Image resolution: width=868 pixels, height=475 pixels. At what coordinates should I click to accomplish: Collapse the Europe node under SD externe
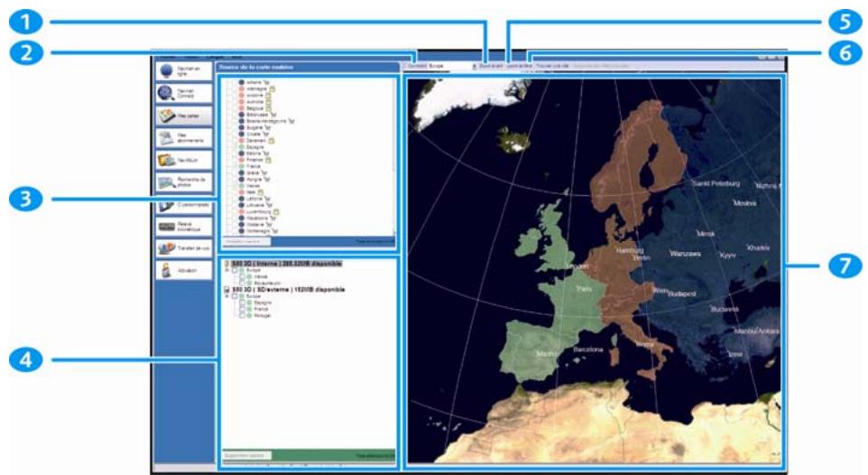tap(226, 296)
